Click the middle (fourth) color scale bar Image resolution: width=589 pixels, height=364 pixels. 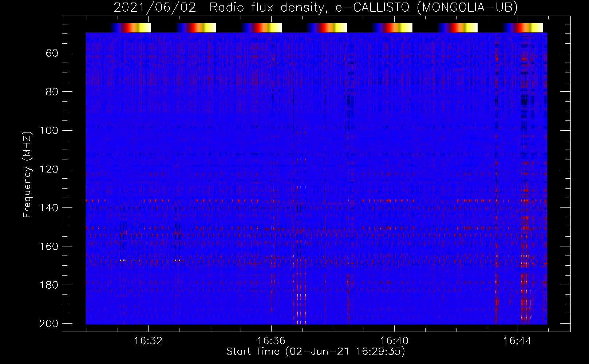(327, 28)
